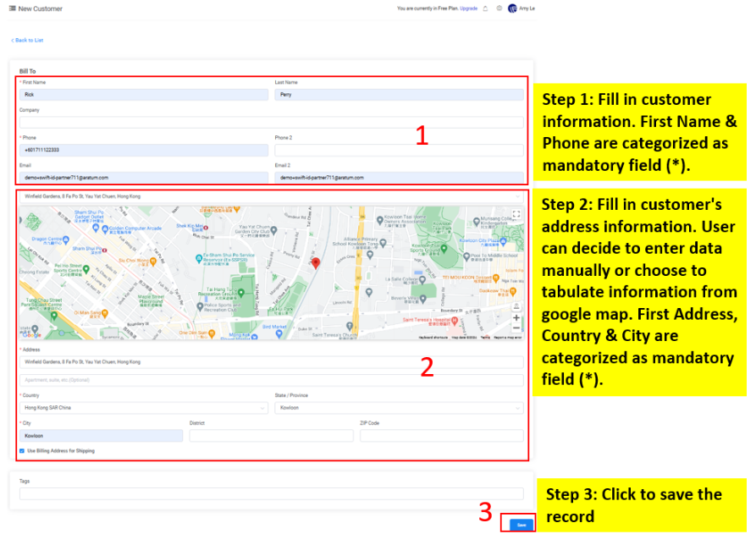This screenshot has width=756, height=545.
Task: Click the Ex-Sham Shui Po Service Reservoir marker
Action: tap(199, 259)
